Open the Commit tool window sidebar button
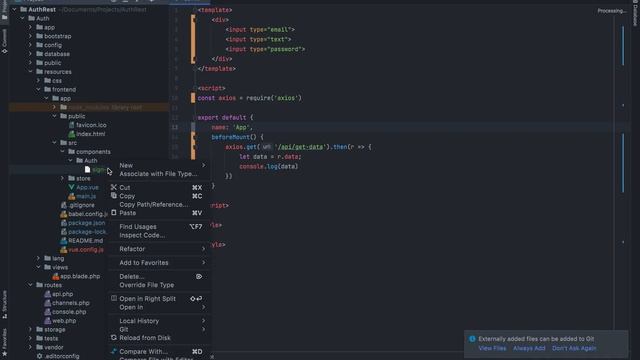 click(x=4, y=41)
